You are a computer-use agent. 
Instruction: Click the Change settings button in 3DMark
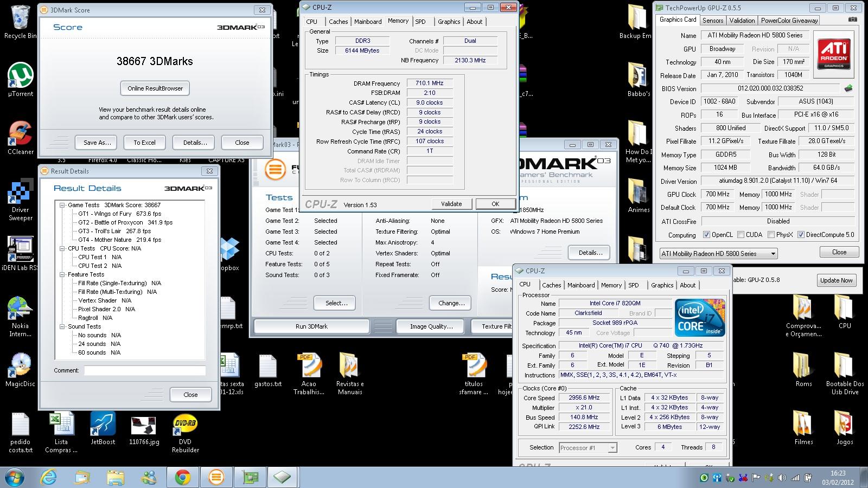pyautogui.click(x=451, y=303)
